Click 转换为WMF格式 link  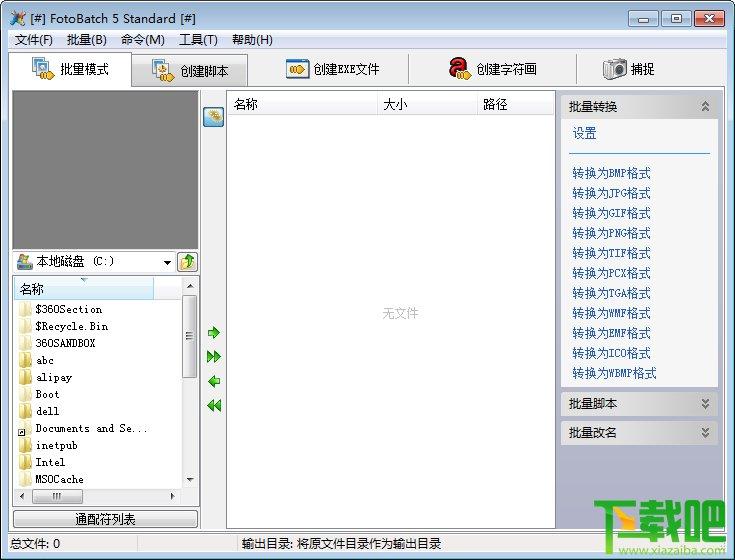pos(611,314)
